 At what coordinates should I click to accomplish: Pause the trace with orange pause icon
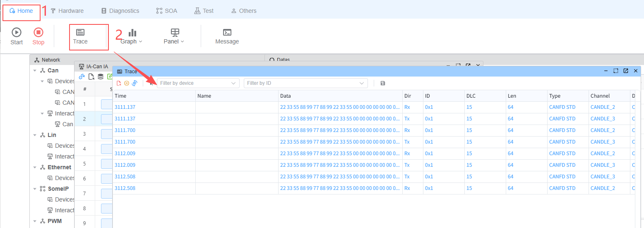pos(127,83)
